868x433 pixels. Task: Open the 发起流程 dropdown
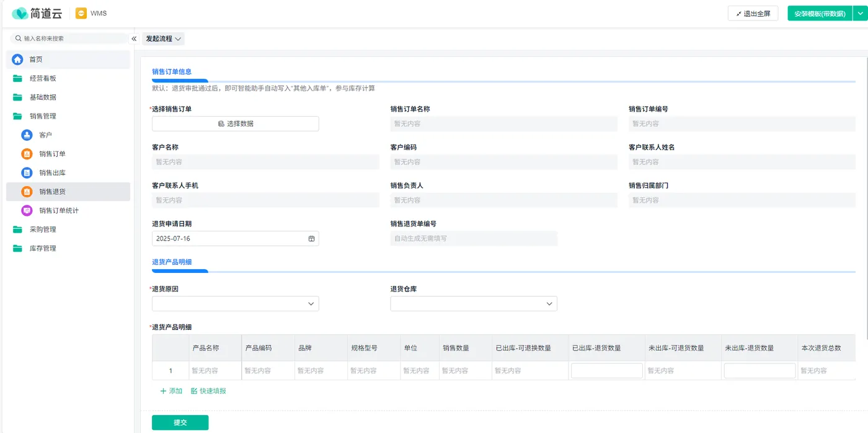163,38
